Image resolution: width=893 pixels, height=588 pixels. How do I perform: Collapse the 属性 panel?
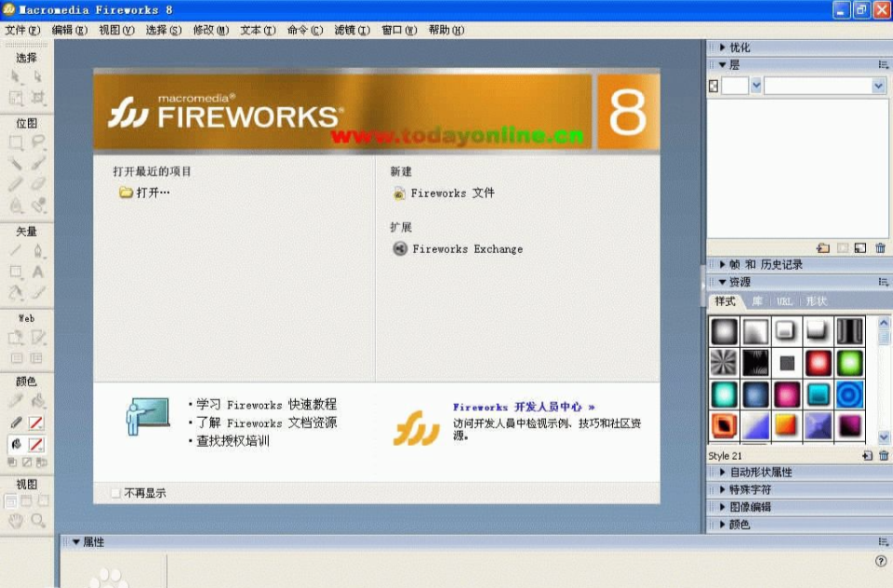75,541
